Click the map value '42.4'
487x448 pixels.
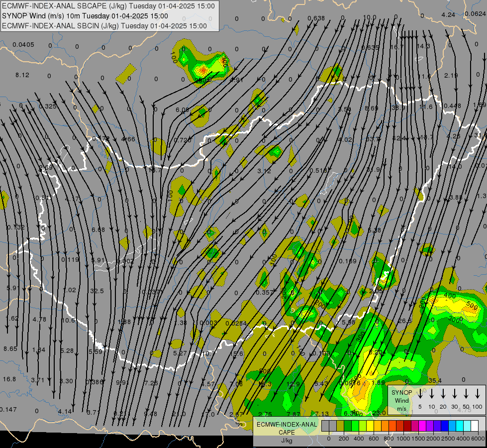(x=399, y=138)
